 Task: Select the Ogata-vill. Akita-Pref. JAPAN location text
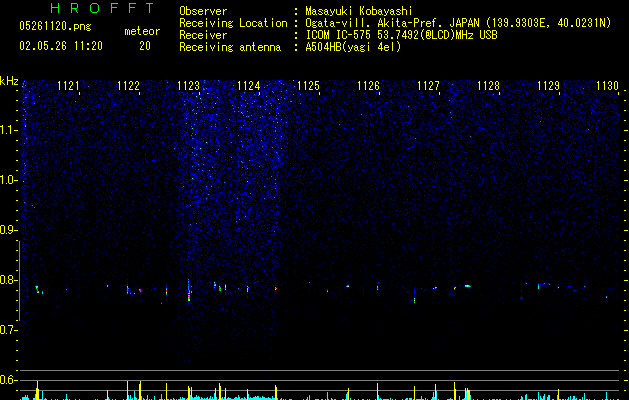pos(458,23)
